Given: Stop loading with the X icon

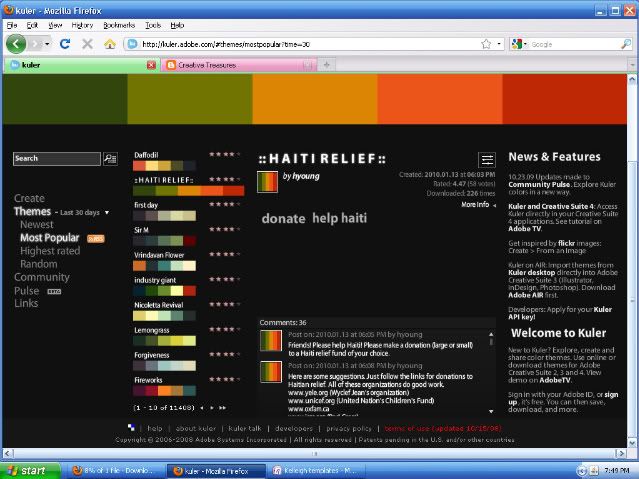Looking at the screenshot, I should coord(87,44).
